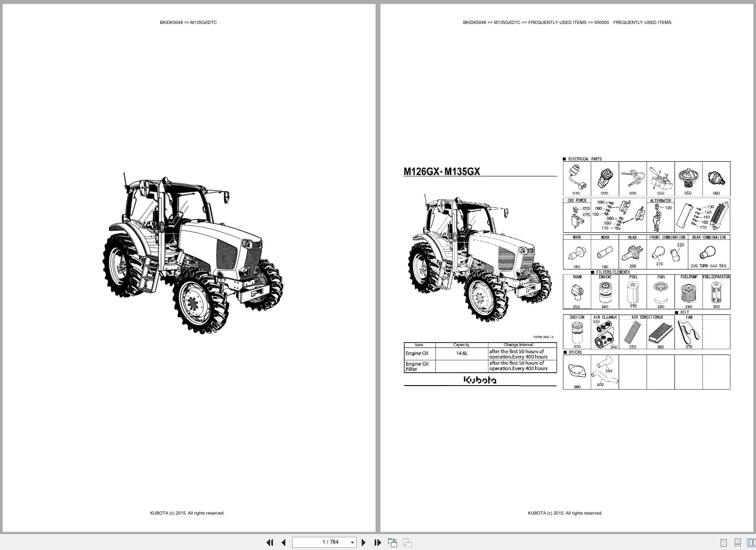
Task: Click the greyed go to next view icon
Action: [x=407, y=542]
